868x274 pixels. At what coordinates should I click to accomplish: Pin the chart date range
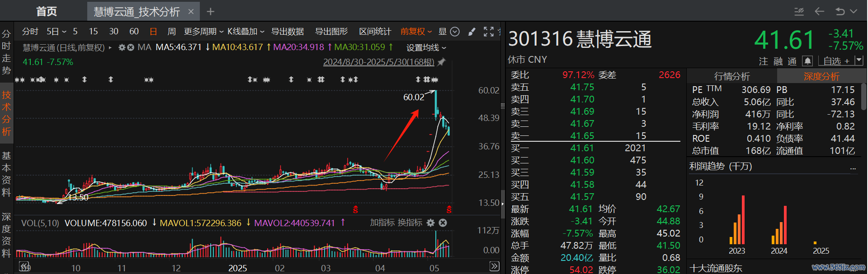[x=442, y=62]
